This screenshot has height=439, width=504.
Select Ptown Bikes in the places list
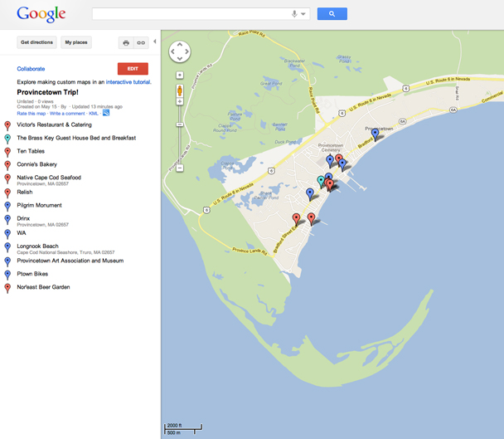pyautogui.click(x=33, y=273)
